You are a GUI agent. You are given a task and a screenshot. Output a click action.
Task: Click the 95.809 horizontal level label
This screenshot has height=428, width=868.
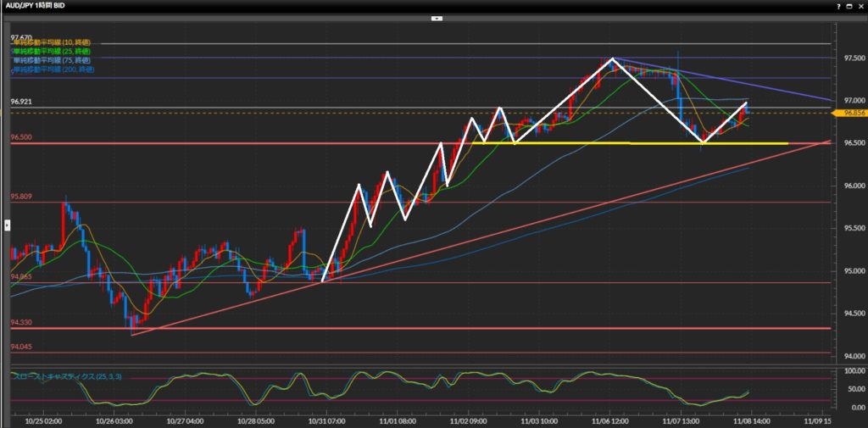[22, 197]
